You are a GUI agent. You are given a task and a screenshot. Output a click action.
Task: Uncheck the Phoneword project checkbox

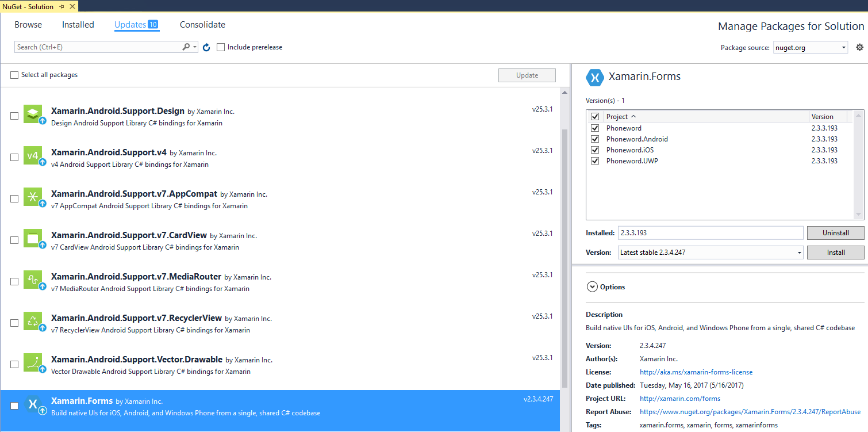(x=595, y=128)
